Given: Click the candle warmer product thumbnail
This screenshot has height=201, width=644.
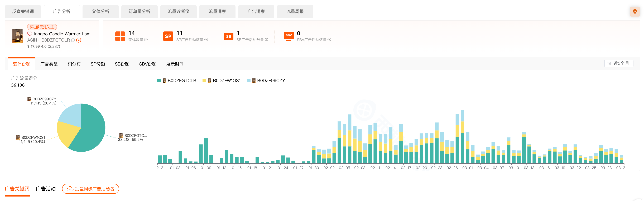Looking at the screenshot, I should pos(17,36).
